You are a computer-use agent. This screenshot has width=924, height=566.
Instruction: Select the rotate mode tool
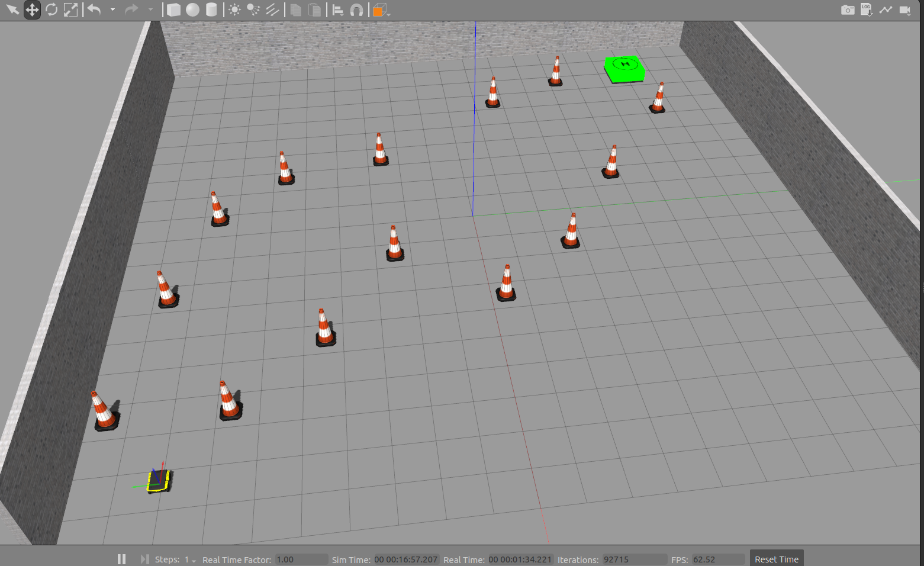[51, 9]
